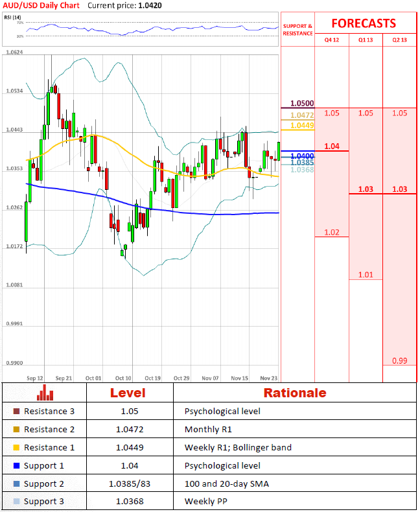The image size is (420, 512).
Task: Click the RSI (14) indicator label
Action: click(x=12, y=17)
